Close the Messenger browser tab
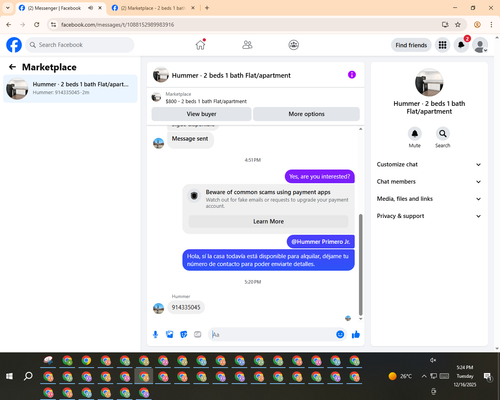The image size is (500, 400). point(100,8)
